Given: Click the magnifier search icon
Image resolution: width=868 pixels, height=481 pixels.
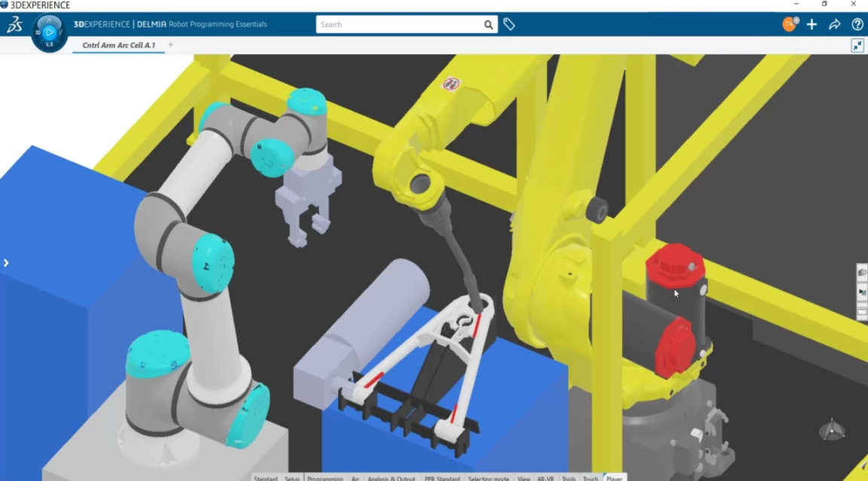Looking at the screenshot, I should click(488, 25).
